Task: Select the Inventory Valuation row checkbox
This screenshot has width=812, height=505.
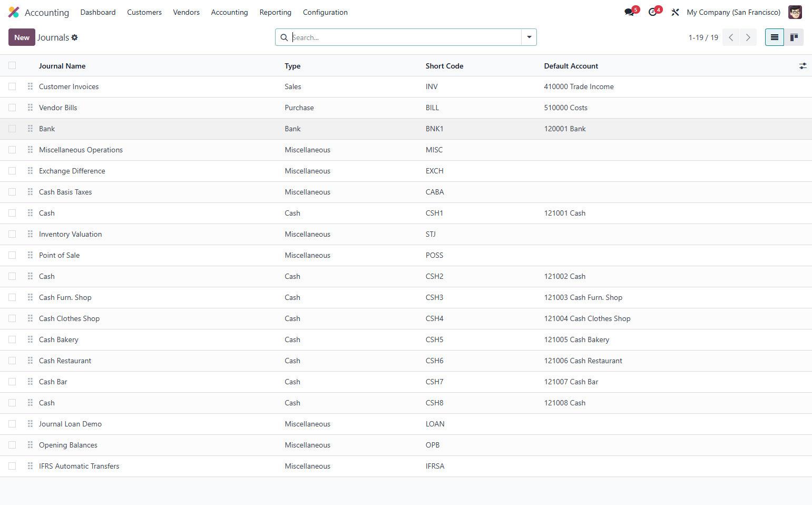Action: (12, 234)
